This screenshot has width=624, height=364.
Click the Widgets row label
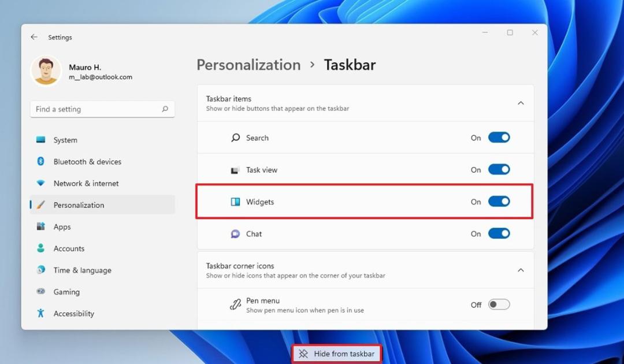coord(260,202)
